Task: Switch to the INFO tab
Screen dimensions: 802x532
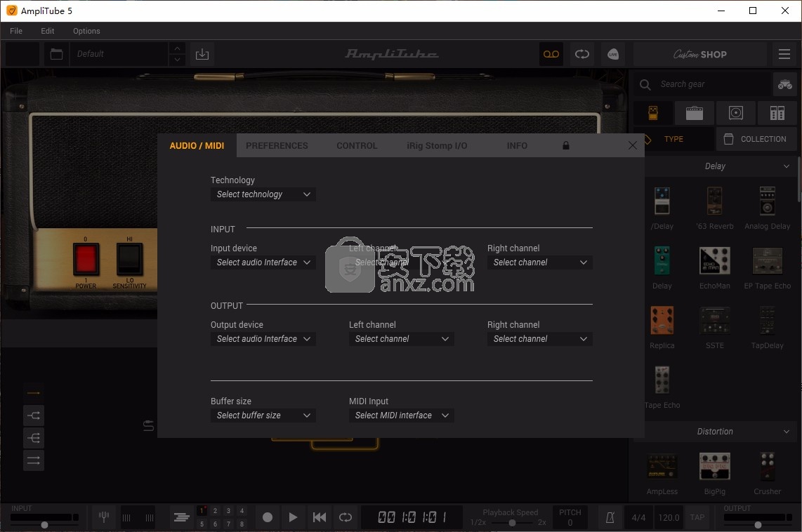Action: tap(517, 146)
